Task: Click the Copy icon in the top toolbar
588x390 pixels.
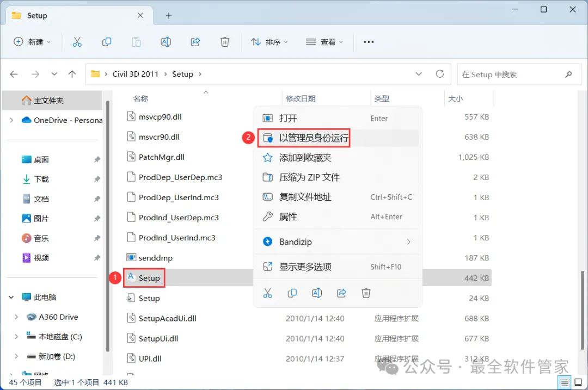Action: tap(107, 42)
